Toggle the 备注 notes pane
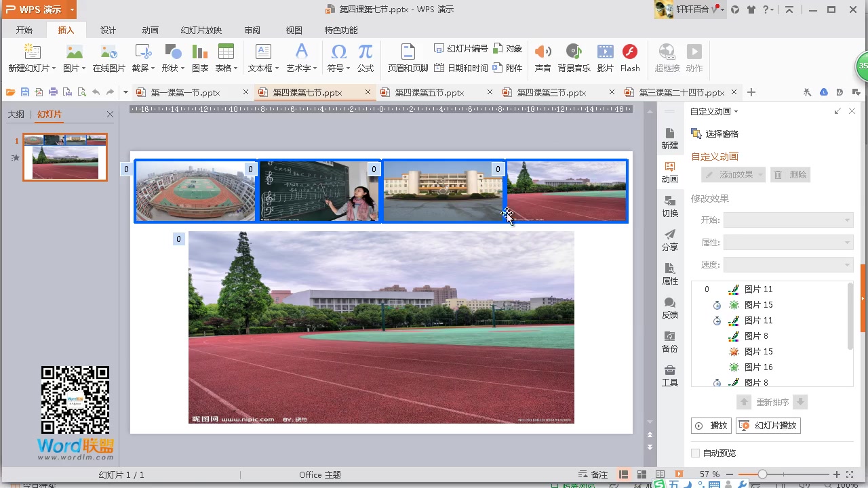Image resolution: width=868 pixels, height=488 pixels. click(593, 474)
